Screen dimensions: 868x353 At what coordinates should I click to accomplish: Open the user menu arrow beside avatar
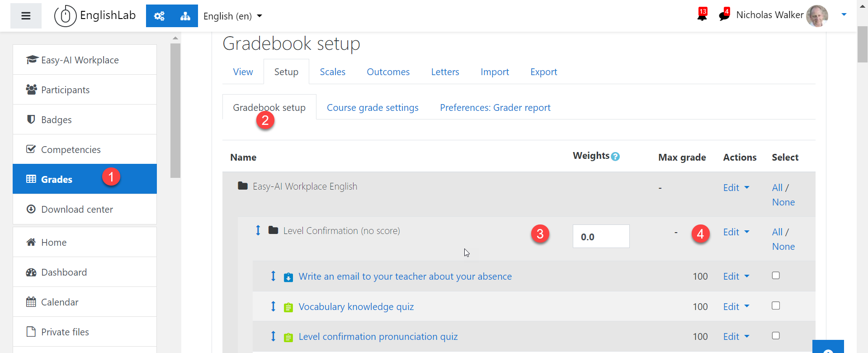(x=844, y=15)
